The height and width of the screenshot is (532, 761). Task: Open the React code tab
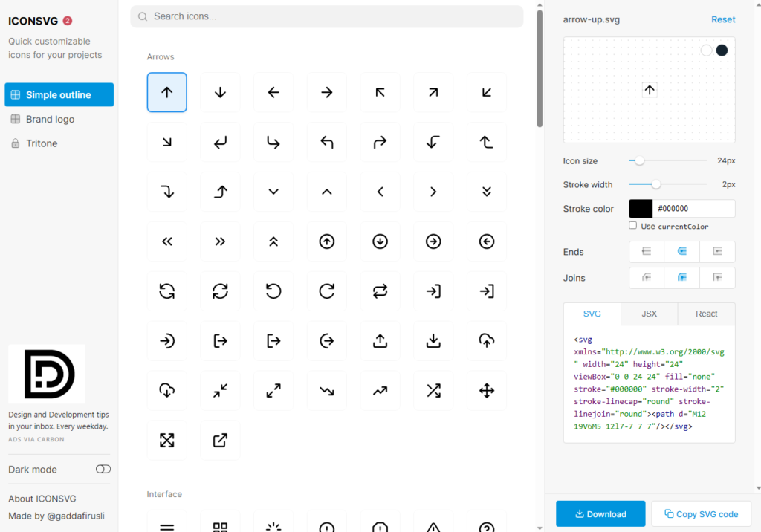[x=706, y=314]
